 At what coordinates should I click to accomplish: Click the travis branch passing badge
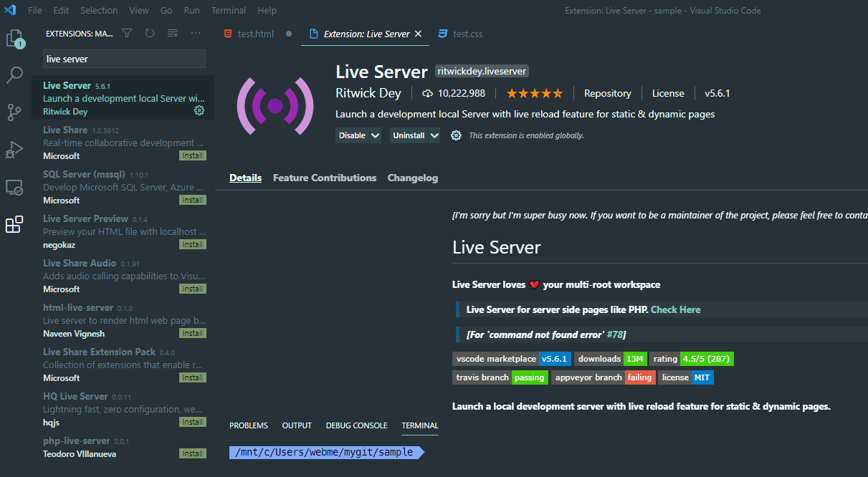pos(500,377)
